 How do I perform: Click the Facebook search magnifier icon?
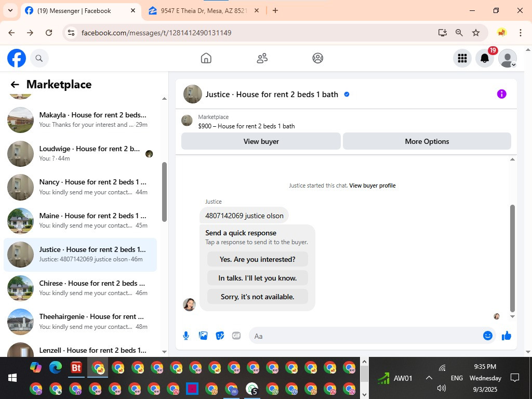[x=39, y=58]
